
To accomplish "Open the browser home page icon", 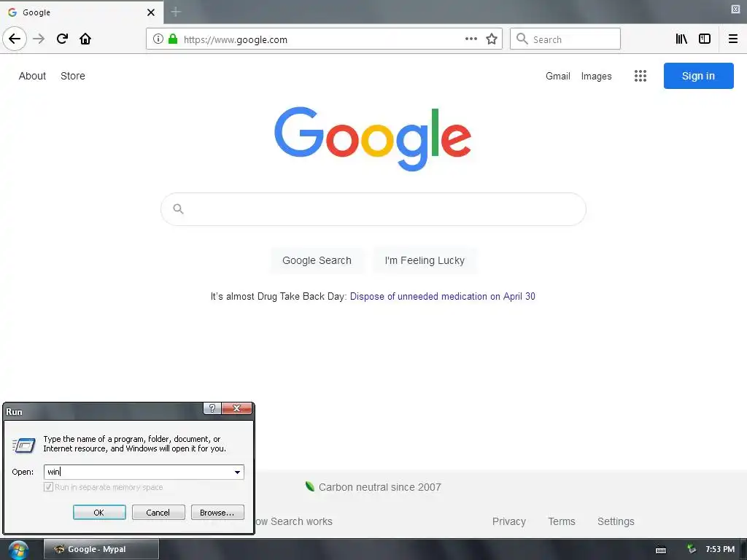I will coord(85,39).
